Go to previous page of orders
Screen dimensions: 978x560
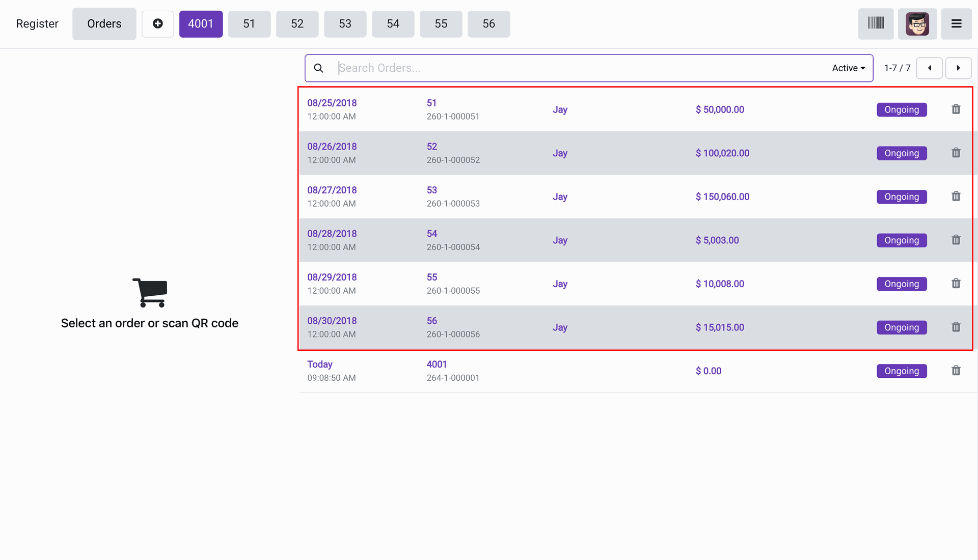click(930, 68)
